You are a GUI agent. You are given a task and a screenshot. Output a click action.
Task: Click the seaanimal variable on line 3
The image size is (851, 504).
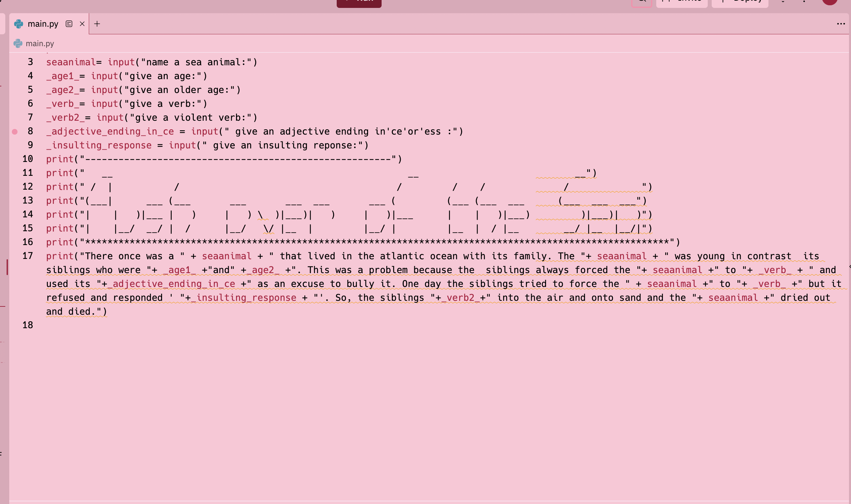(x=71, y=62)
